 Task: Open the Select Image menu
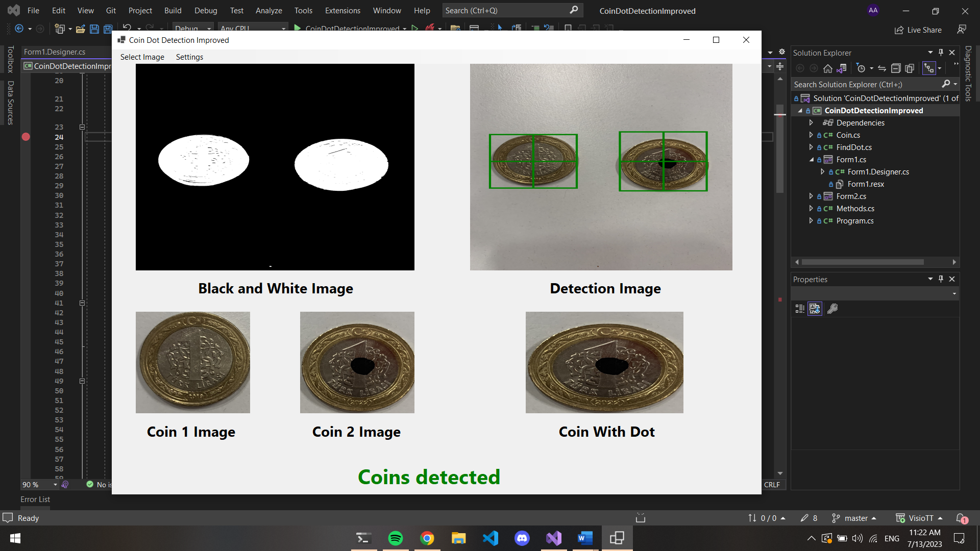click(142, 57)
